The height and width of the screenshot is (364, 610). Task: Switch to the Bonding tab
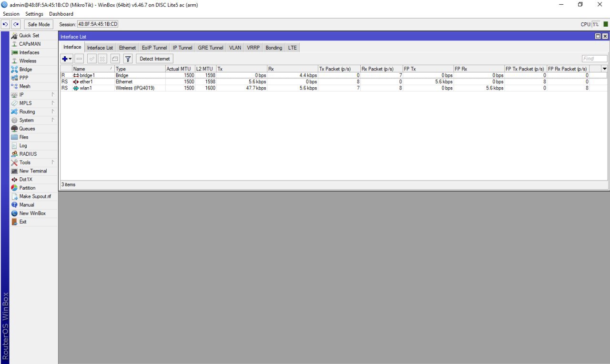274,48
